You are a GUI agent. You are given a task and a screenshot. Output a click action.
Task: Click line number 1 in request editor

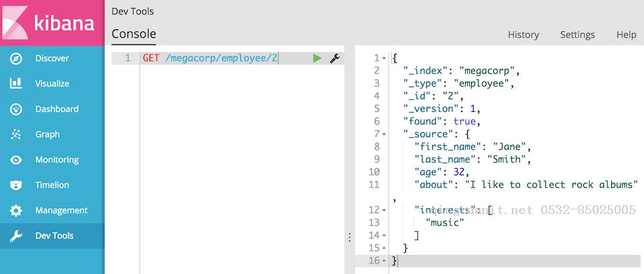(x=128, y=58)
